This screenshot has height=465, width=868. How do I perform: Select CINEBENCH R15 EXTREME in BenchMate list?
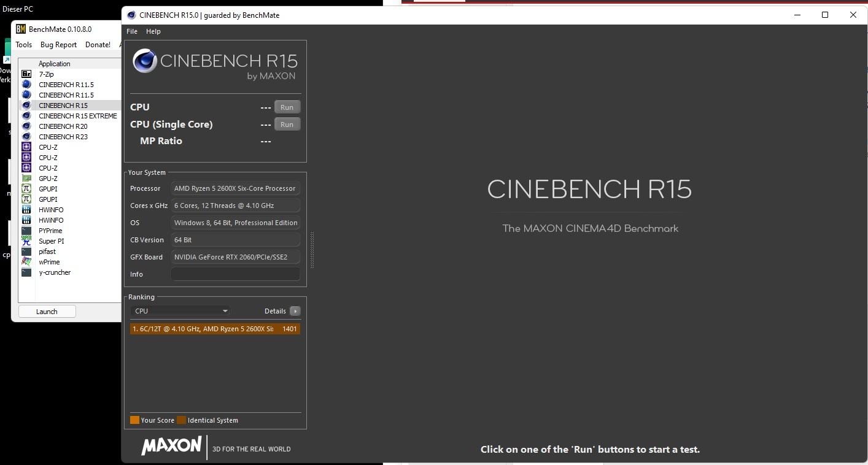coord(78,116)
